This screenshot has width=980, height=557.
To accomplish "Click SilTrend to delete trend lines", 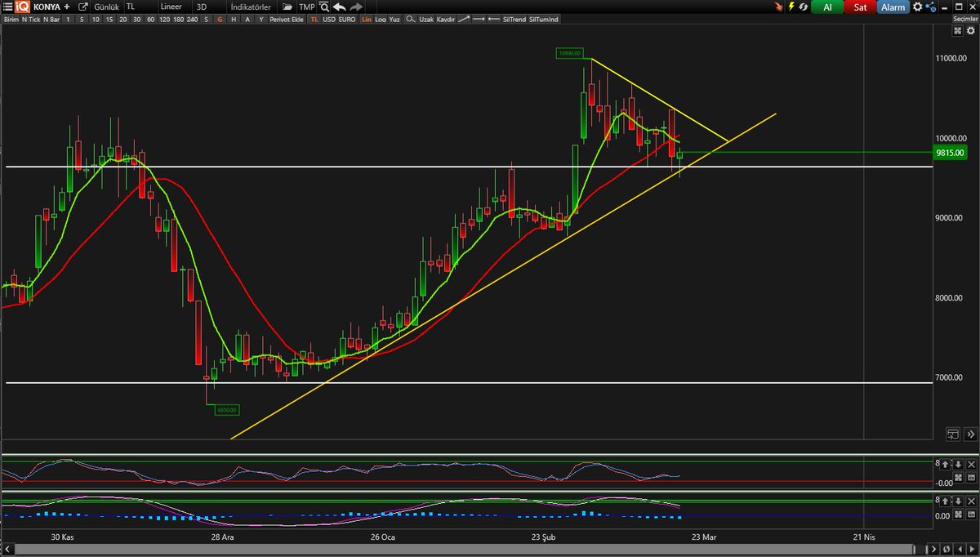I will pyautogui.click(x=514, y=18).
